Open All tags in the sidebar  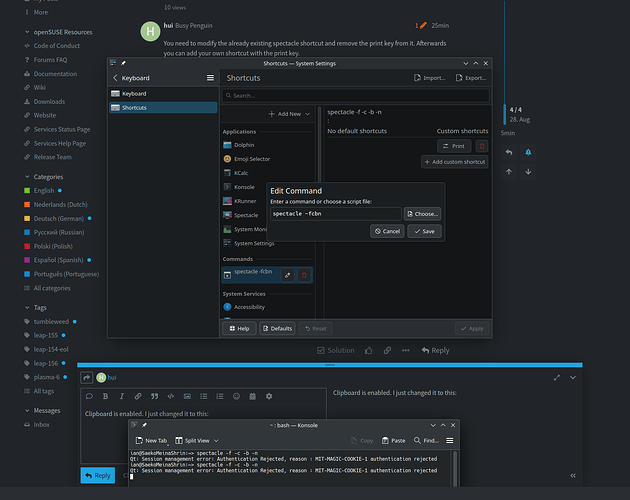[39, 391]
